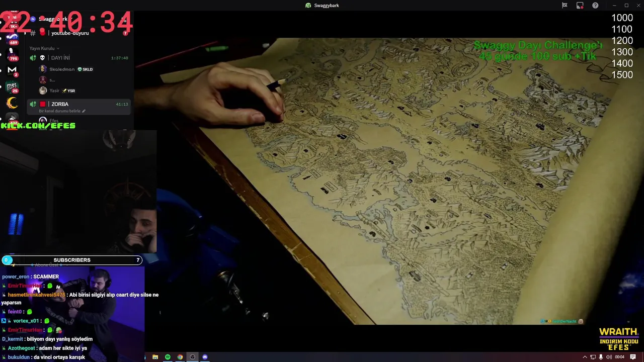Open Discord help question mark icon
This screenshot has width=644, height=362.
(595, 6)
